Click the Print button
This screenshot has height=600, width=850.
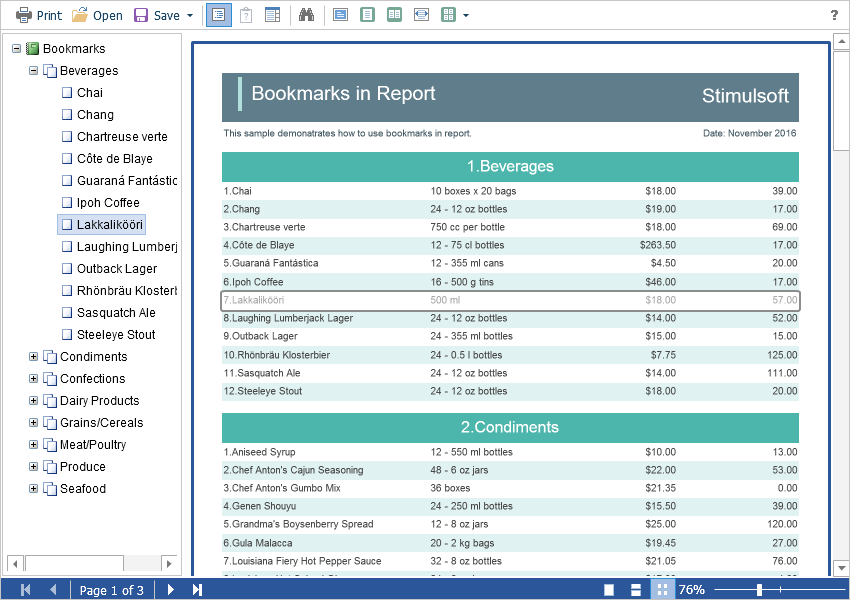point(39,15)
